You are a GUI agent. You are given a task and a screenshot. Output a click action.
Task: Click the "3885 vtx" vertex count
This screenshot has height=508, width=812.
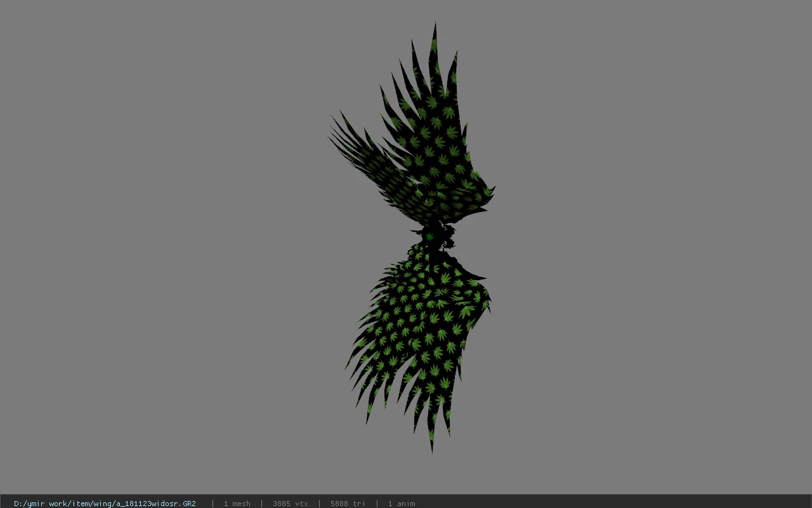click(291, 504)
